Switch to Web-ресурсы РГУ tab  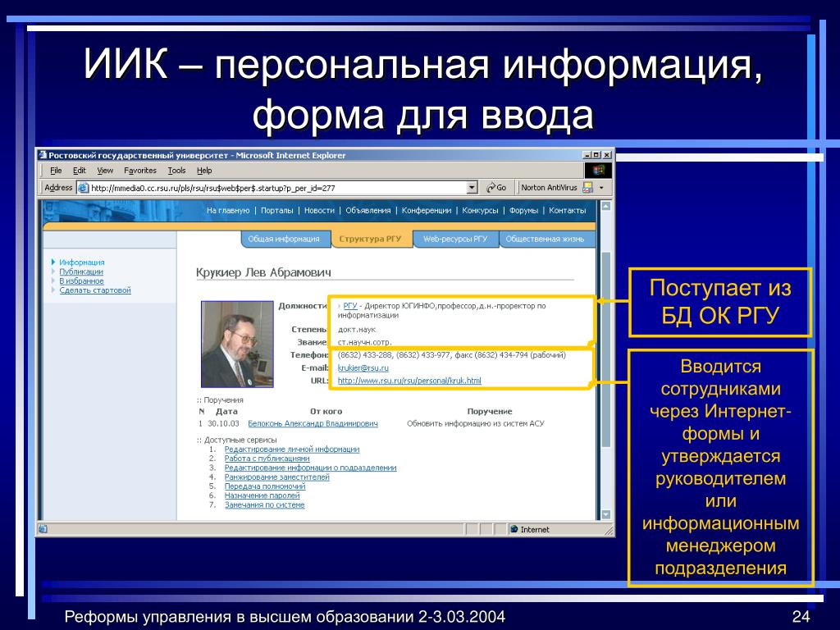(455, 239)
